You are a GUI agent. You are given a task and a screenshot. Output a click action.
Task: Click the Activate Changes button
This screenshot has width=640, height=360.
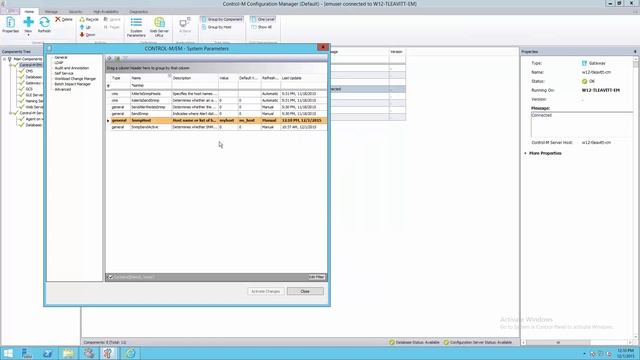pos(266,291)
